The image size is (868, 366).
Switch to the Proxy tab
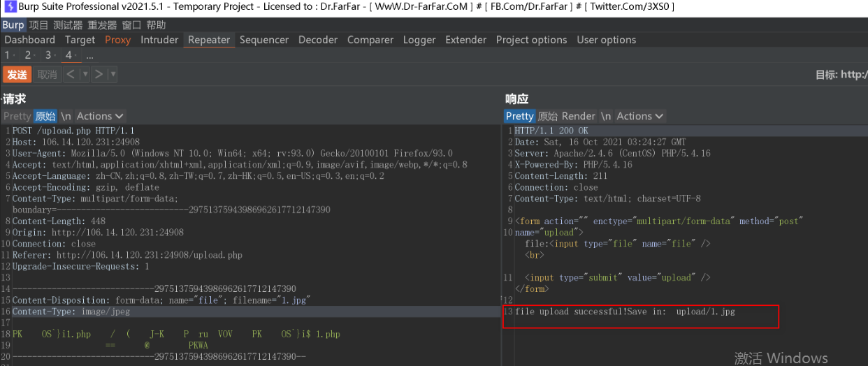pos(117,40)
